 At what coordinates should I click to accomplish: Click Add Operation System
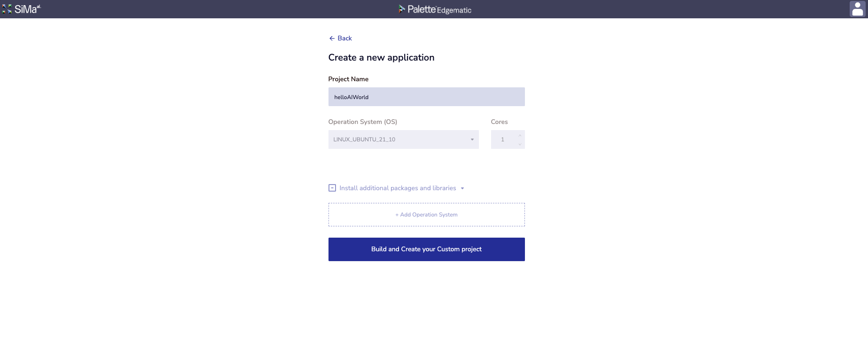426,215
